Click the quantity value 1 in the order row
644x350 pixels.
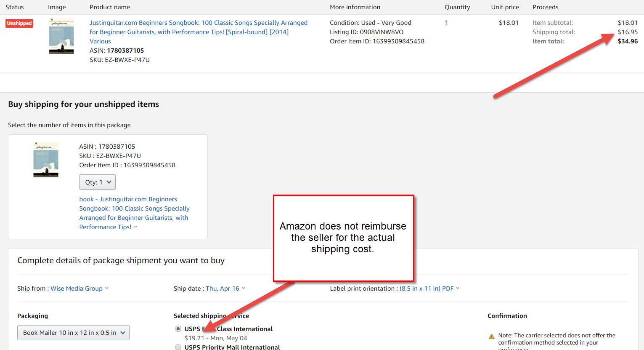pos(446,23)
